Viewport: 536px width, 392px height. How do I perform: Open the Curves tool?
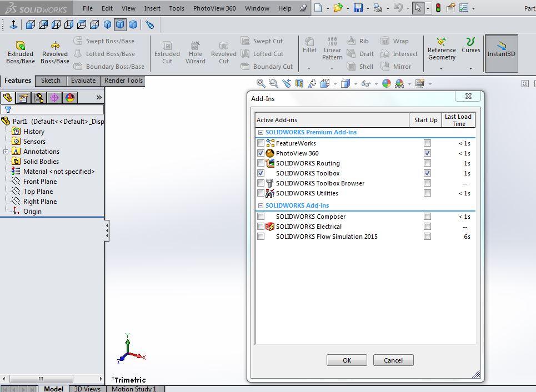pos(470,46)
